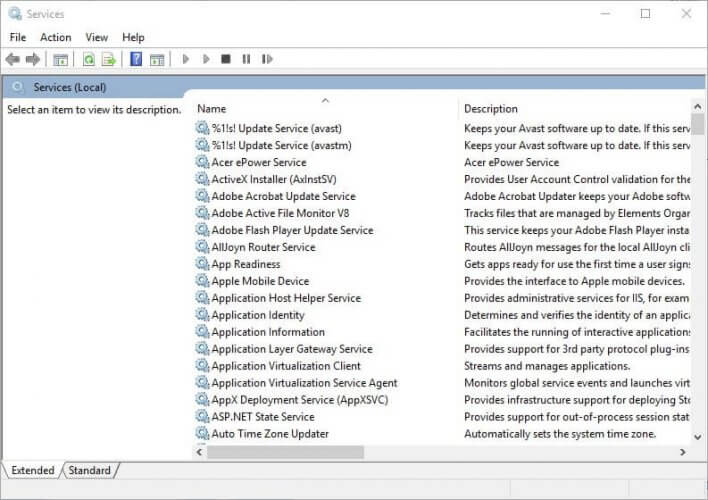Click the vertical scrollbar up arrow
708x500 pixels.
click(698, 107)
